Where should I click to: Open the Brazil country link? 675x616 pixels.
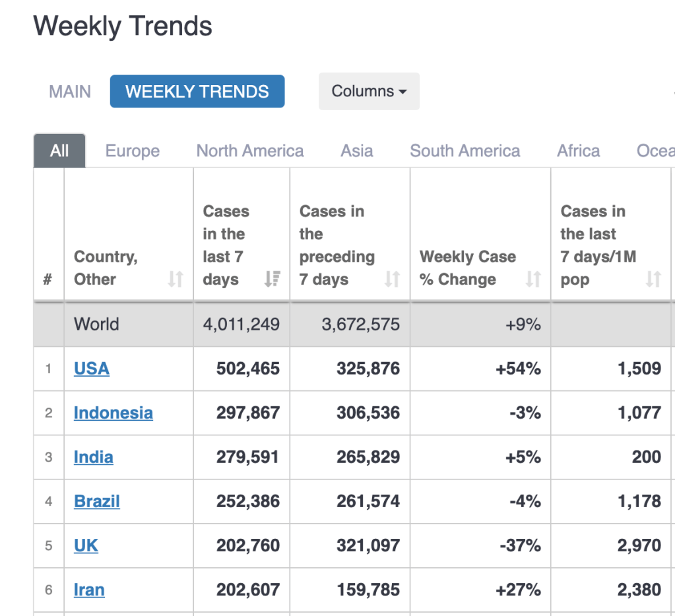[x=97, y=501]
